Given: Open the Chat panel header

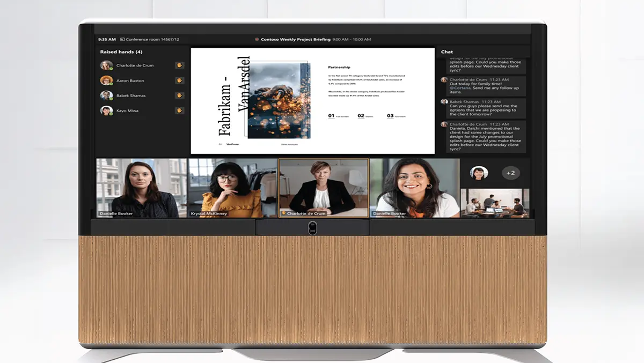Looking at the screenshot, I should (x=447, y=52).
